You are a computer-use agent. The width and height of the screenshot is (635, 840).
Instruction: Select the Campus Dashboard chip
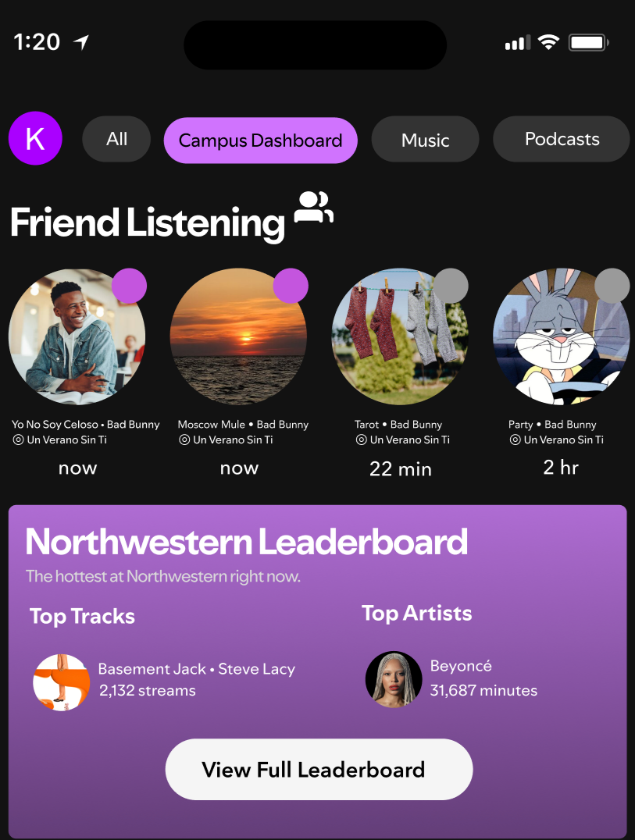(x=260, y=141)
